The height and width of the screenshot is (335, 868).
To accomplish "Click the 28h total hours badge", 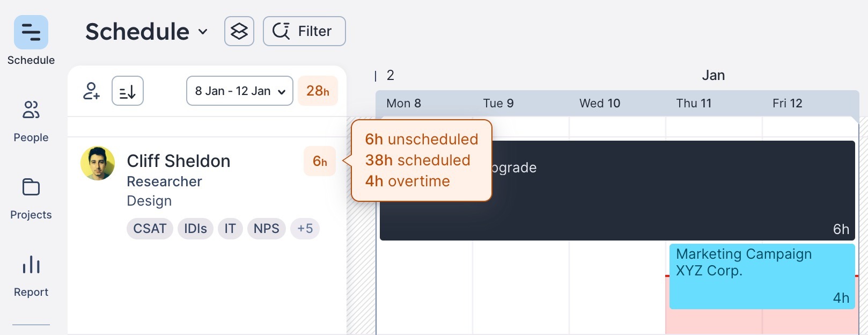I will point(318,91).
